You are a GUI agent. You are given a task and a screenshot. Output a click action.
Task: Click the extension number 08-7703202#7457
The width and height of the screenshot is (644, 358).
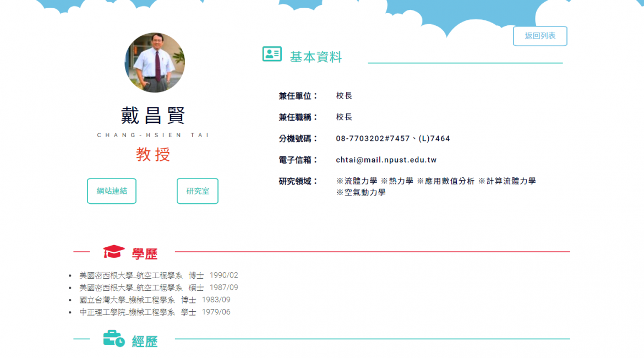[373, 139]
